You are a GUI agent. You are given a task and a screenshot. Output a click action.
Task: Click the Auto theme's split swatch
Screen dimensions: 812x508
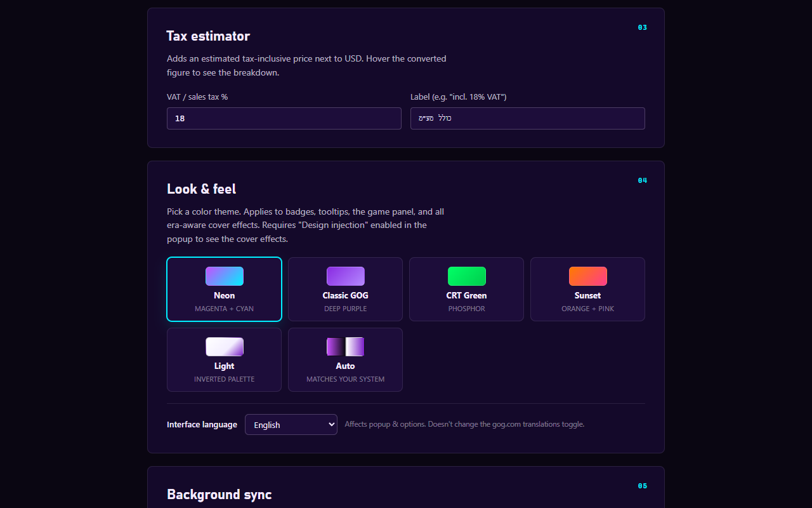345,347
